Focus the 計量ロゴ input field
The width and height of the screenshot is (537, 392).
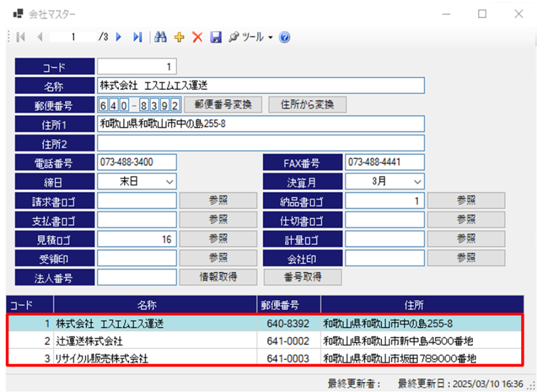[384, 238]
